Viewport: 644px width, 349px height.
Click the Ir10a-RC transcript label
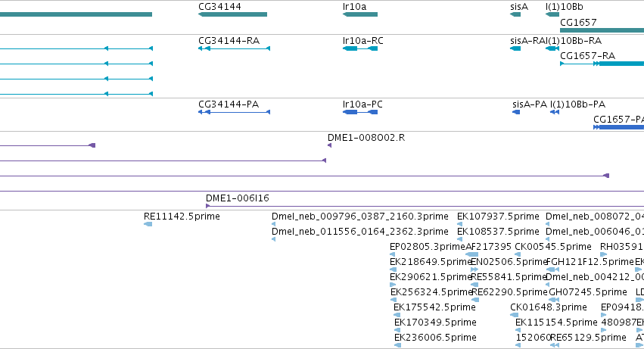pyautogui.click(x=362, y=41)
